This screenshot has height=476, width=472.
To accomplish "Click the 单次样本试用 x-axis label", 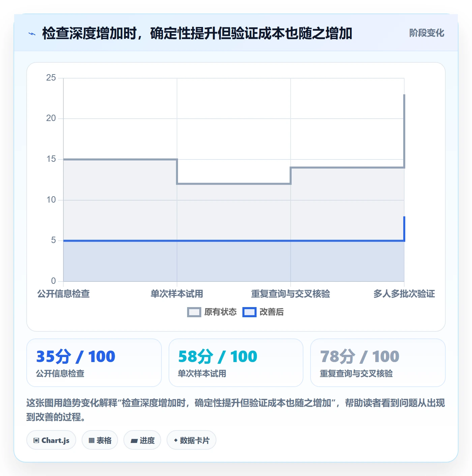I will [177, 294].
